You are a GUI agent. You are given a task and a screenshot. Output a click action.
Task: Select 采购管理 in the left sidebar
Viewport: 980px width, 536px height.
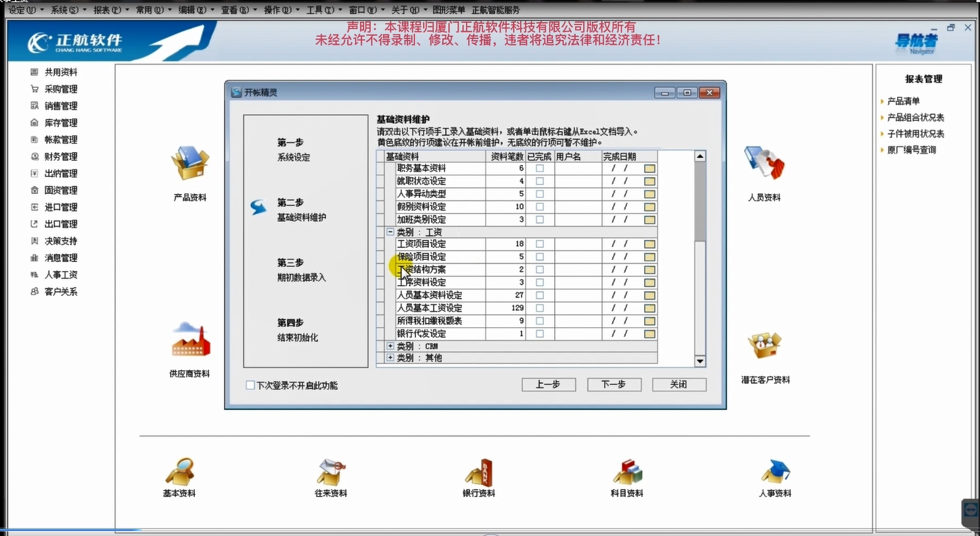pyautogui.click(x=61, y=89)
